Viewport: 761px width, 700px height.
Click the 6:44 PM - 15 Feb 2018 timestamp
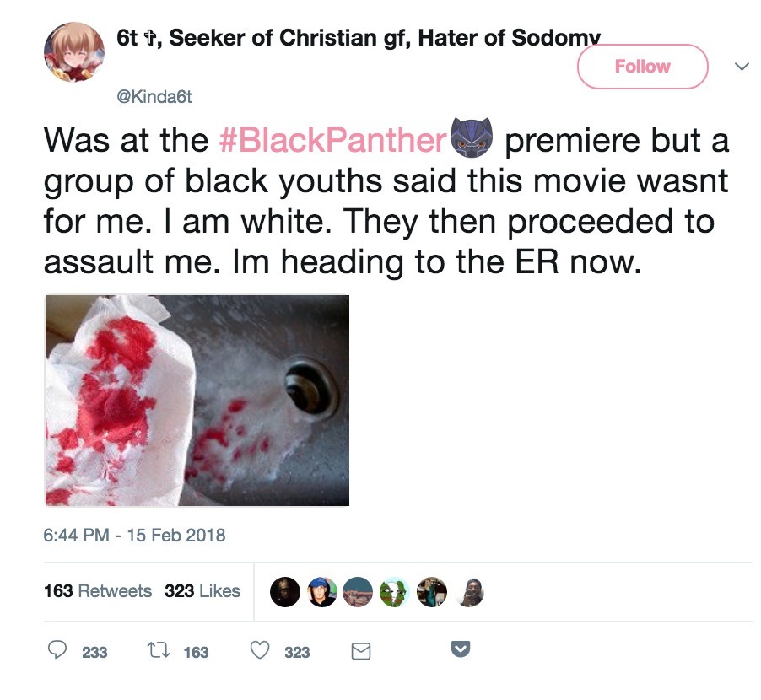(135, 535)
